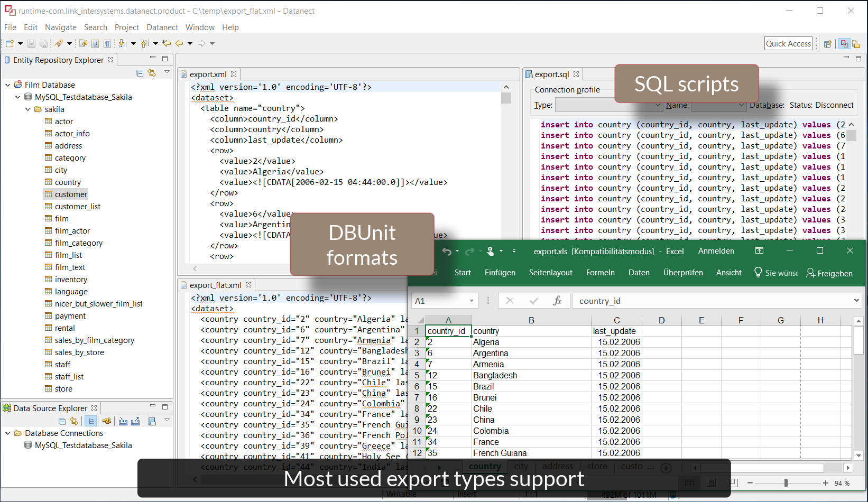Click Anmelden sign-in link in Excel

pyautogui.click(x=716, y=251)
